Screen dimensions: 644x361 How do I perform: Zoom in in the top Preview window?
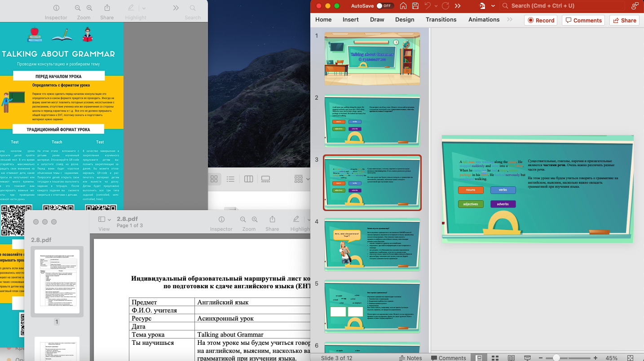[x=89, y=8]
